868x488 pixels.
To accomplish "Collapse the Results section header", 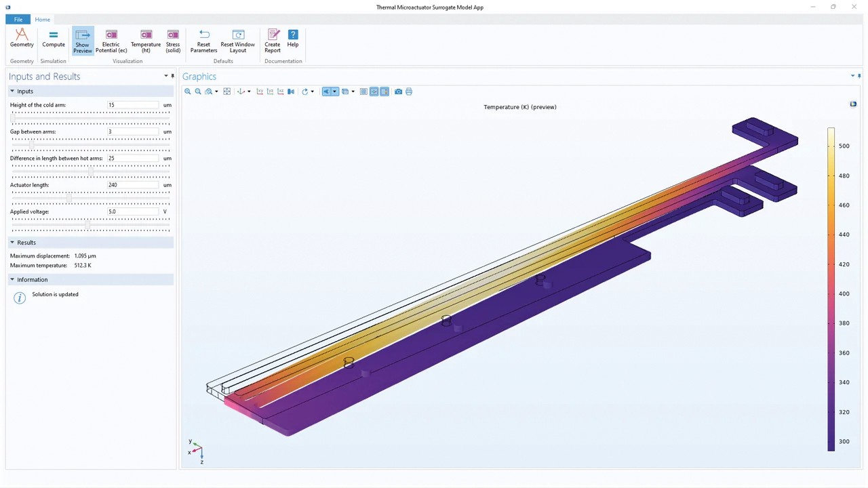I will coord(12,242).
